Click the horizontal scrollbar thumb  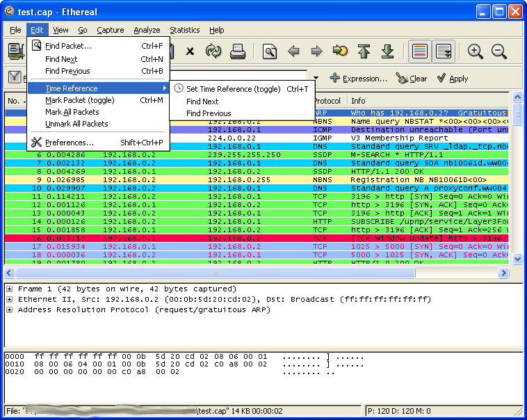(x=216, y=273)
